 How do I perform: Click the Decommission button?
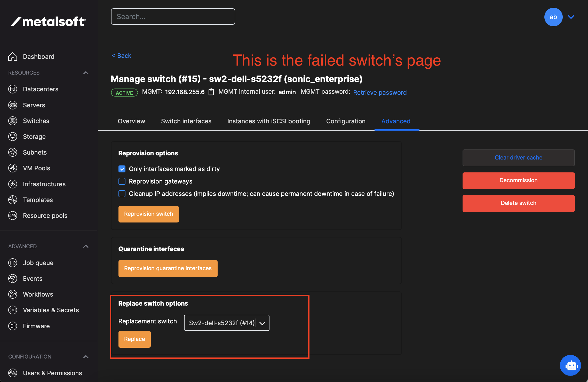pyautogui.click(x=518, y=180)
